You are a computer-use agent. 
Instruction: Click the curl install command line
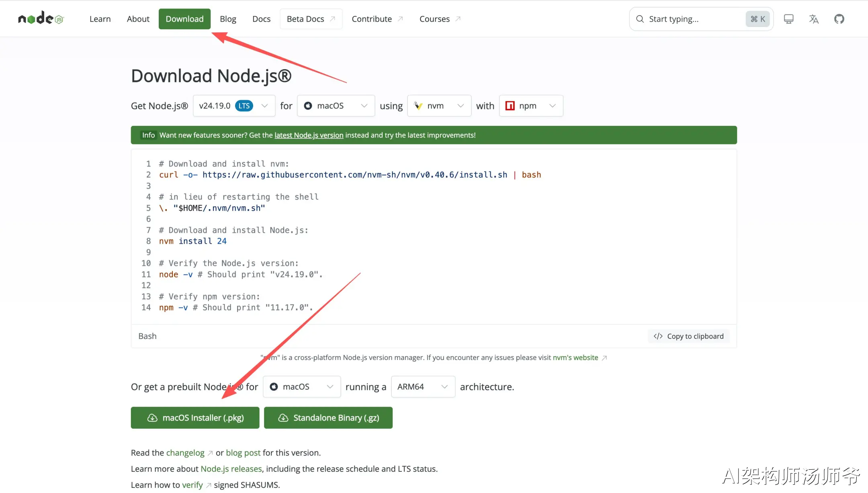pos(350,175)
